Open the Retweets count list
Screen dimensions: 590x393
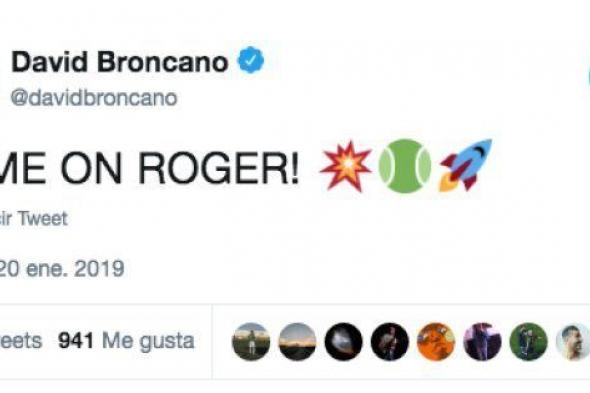[21, 341]
